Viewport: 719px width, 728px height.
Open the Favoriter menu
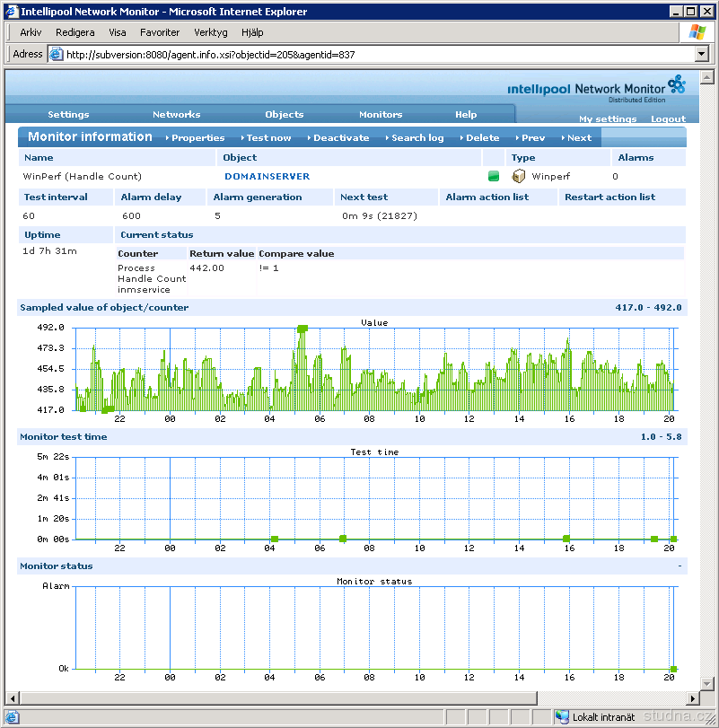coord(160,32)
